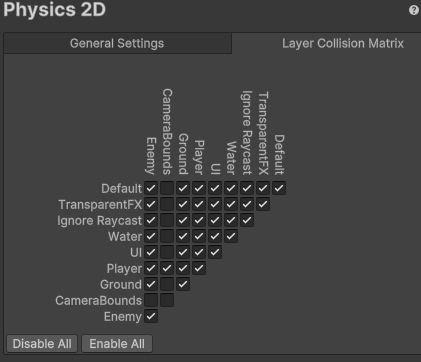
Task: Enable Ground row CameraBounds column checkbox
Action: click(167, 284)
